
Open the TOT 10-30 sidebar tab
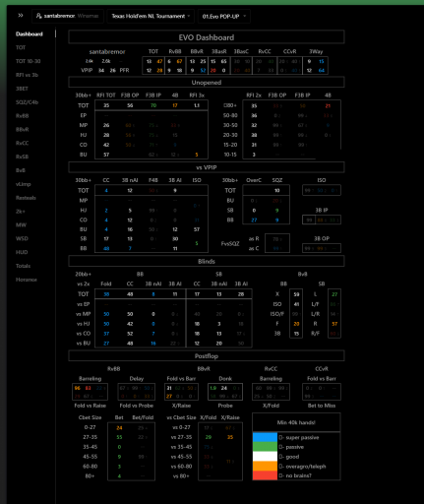[29, 61]
